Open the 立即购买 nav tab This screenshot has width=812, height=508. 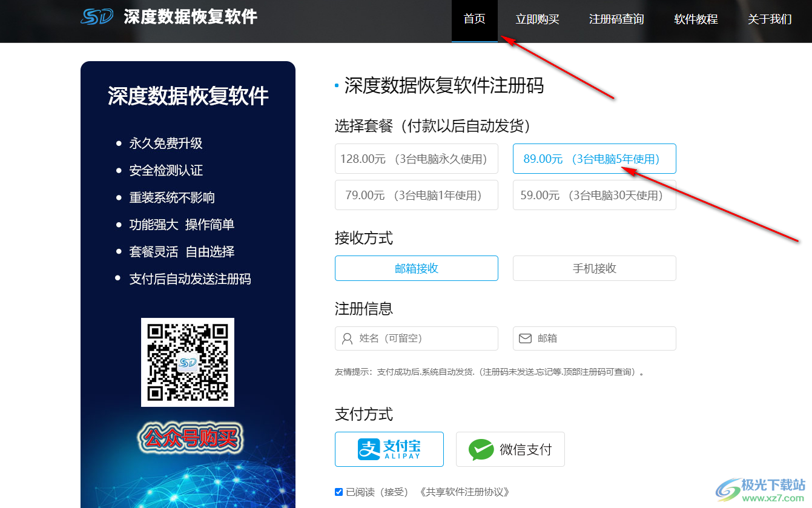538,19
